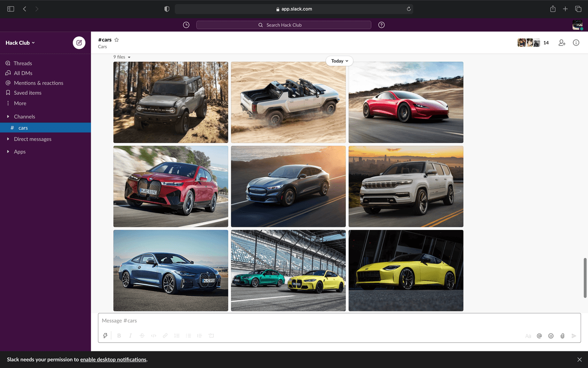Open the Ford Bronco forest photo
The image size is (588, 368).
pyautogui.click(x=171, y=102)
